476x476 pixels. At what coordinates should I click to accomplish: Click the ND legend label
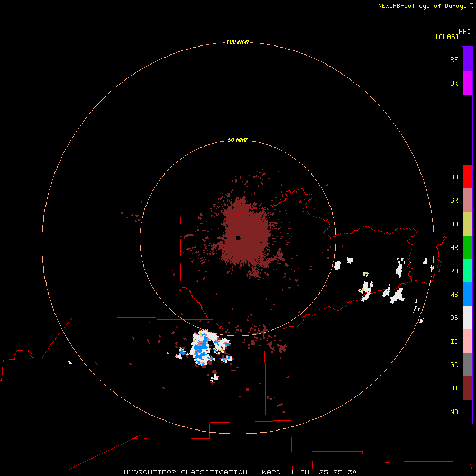point(454,412)
